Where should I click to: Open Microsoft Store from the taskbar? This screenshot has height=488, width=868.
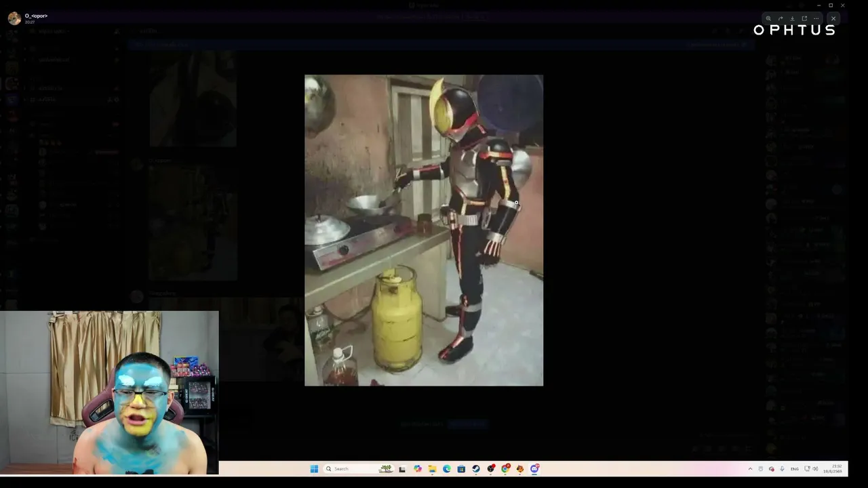(461, 468)
